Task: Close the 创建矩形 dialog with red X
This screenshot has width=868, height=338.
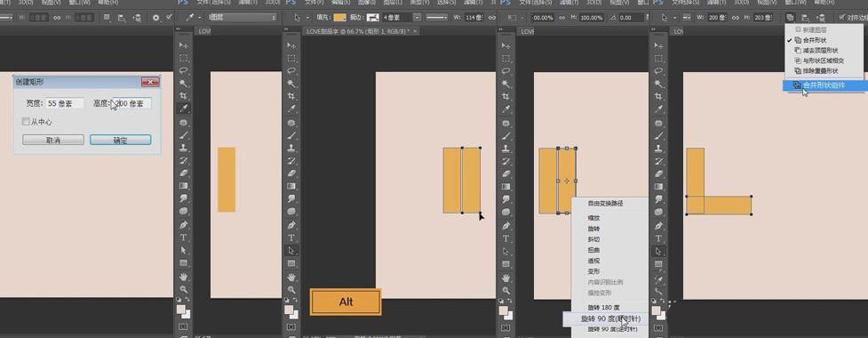Action: point(150,82)
